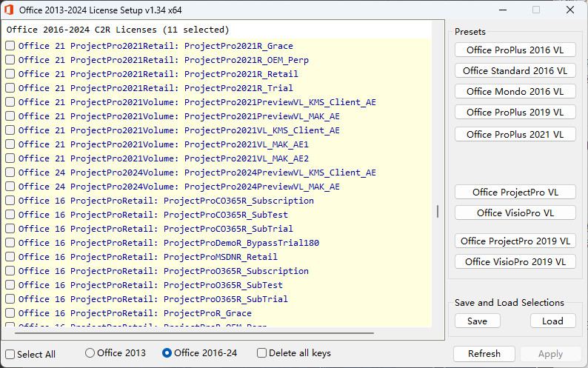Image resolution: width=588 pixels, height=368 pixels.
Task: Refresh the license list
Action: click(484, 353)
